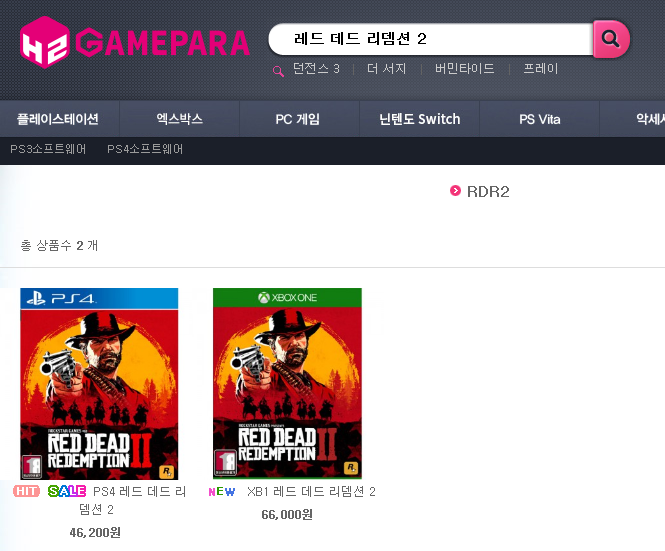Click the NEW badge under the Xbox product
665x551 pixels.
click(221, 492)
